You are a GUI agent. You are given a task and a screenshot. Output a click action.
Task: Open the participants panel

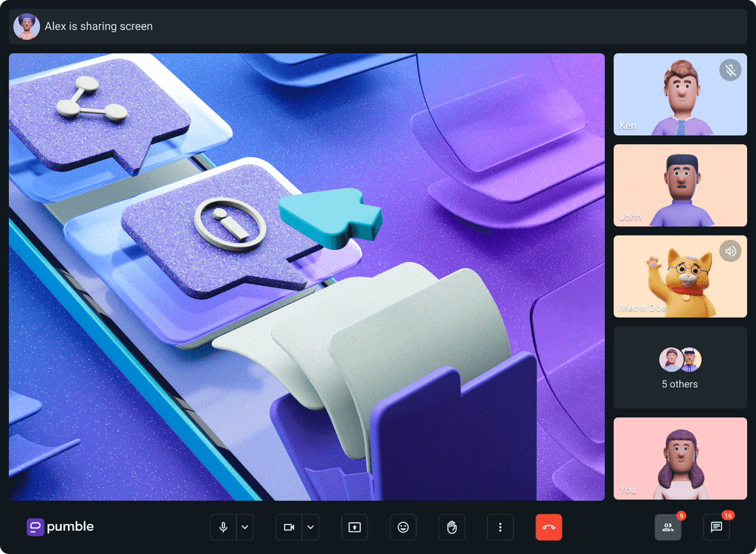point(668,528)
